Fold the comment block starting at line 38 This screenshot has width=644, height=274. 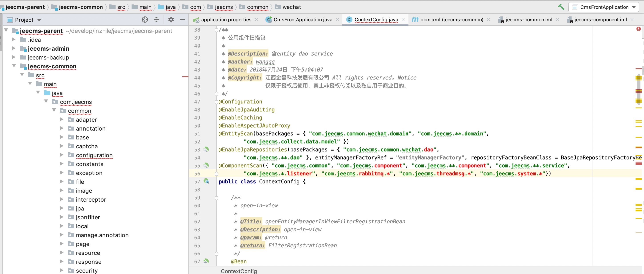(216, 30)
